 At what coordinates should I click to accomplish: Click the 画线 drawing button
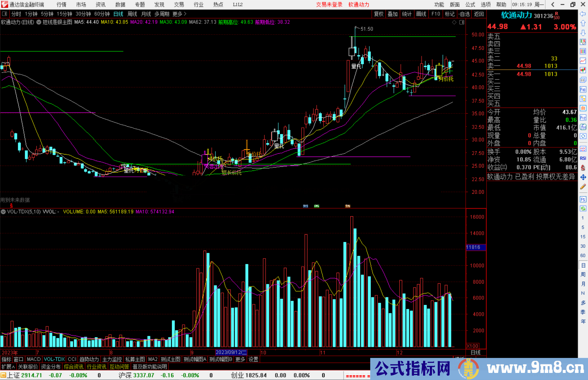coord(421,14)
